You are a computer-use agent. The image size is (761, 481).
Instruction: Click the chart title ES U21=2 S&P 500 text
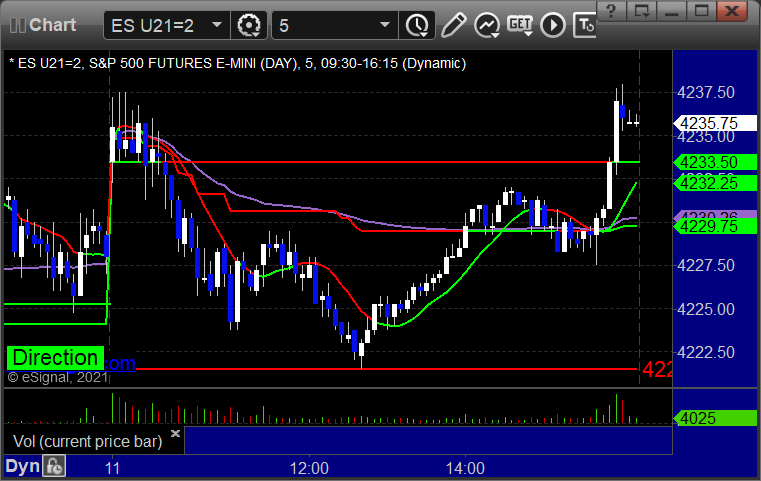[x=237, y=64]
